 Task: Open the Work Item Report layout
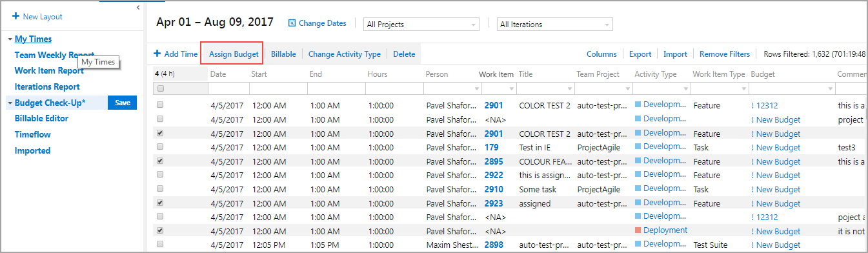pyautogui.click(x=49, y=71)
